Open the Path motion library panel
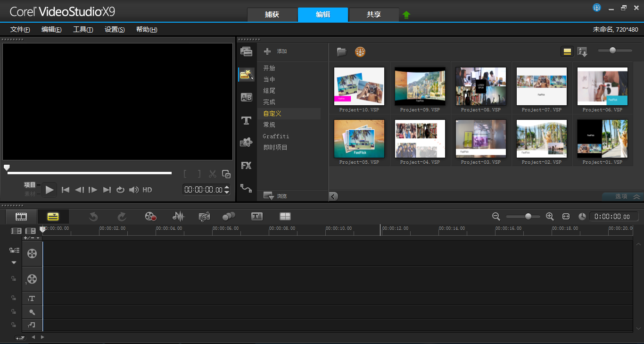 point(246,188)
